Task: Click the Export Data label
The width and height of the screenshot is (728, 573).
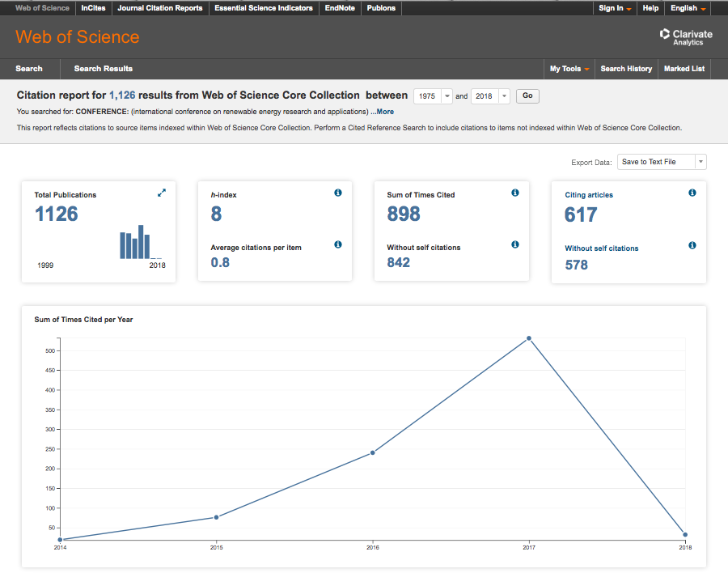Action: click(x=591, y=162)
